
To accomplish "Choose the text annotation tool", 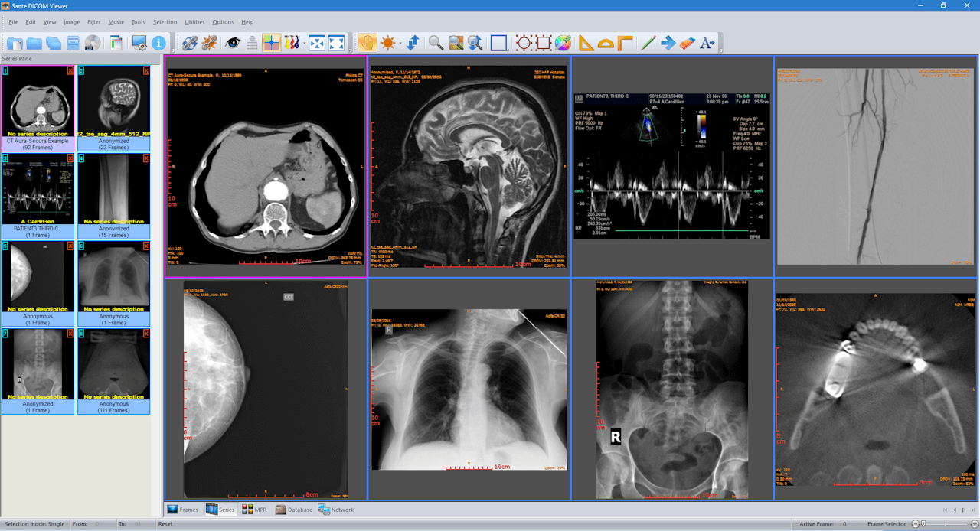I will 706,43.
